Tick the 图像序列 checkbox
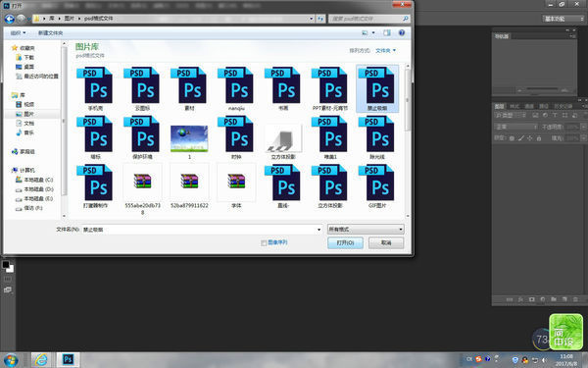The image size is (588, 368). [x=264, y=243]
